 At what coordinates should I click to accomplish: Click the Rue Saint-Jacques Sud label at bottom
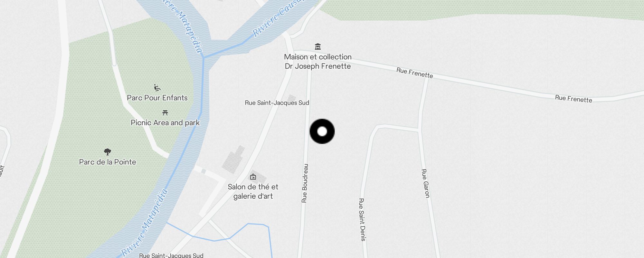[171, 255]
